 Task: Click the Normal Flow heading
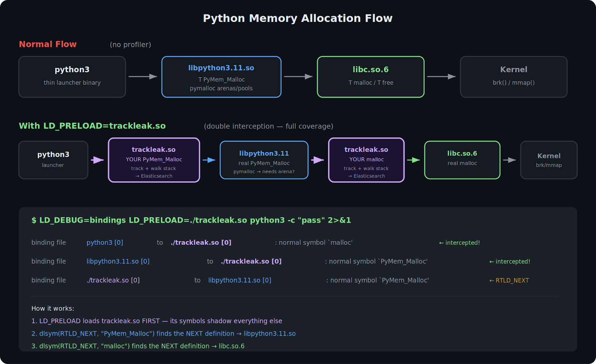(x=48, y=44)
